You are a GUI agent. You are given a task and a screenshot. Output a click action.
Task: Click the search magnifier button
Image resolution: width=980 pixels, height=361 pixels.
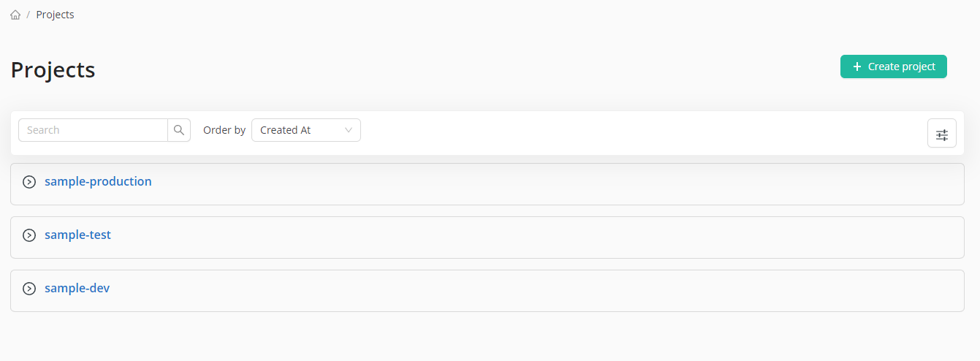pos(179,130)
